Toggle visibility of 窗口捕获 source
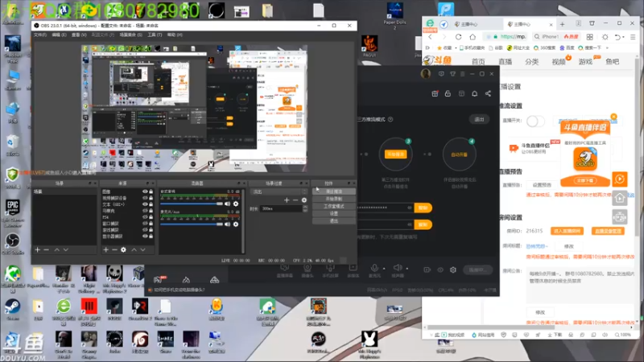 coord(145,224)
